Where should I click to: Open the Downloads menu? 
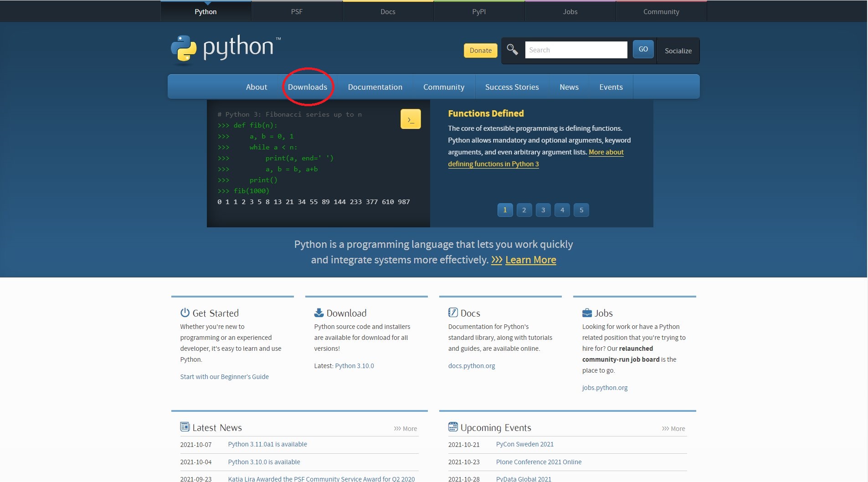[308, 87]
